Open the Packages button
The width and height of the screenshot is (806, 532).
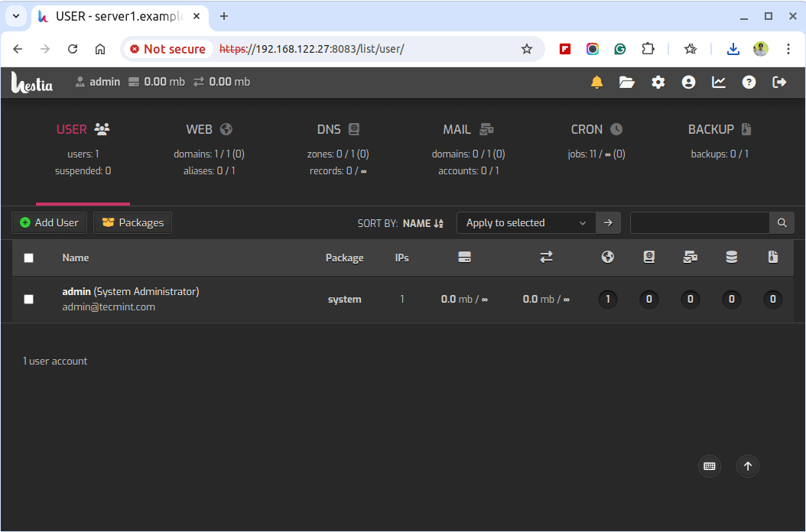[x=132, y=222]
